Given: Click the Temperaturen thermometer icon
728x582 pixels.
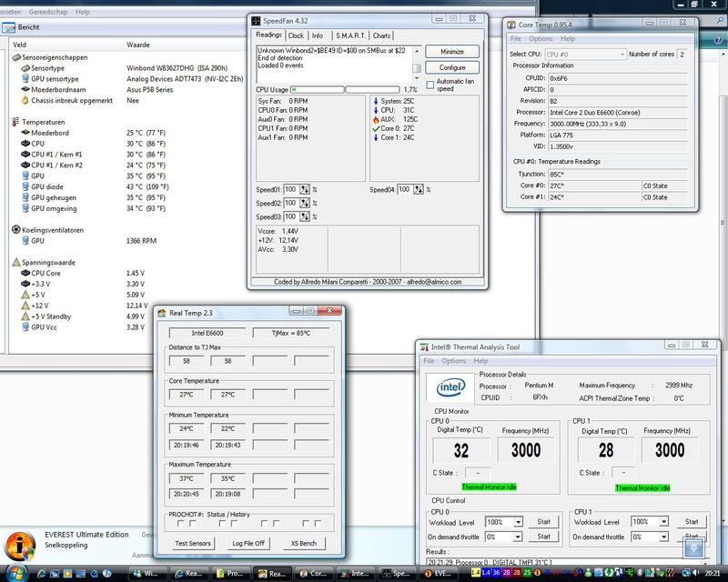Looking at the screenshot, I should coord(15,122).
